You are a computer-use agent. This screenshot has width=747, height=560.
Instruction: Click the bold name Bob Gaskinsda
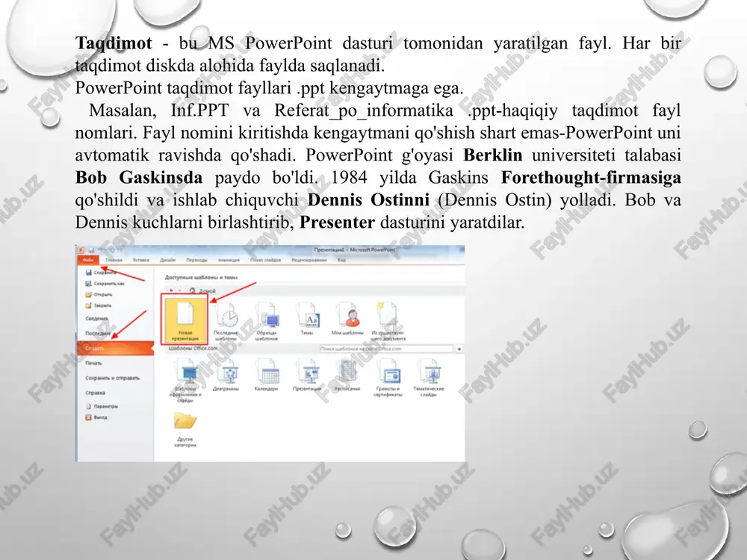coord(139,178)
